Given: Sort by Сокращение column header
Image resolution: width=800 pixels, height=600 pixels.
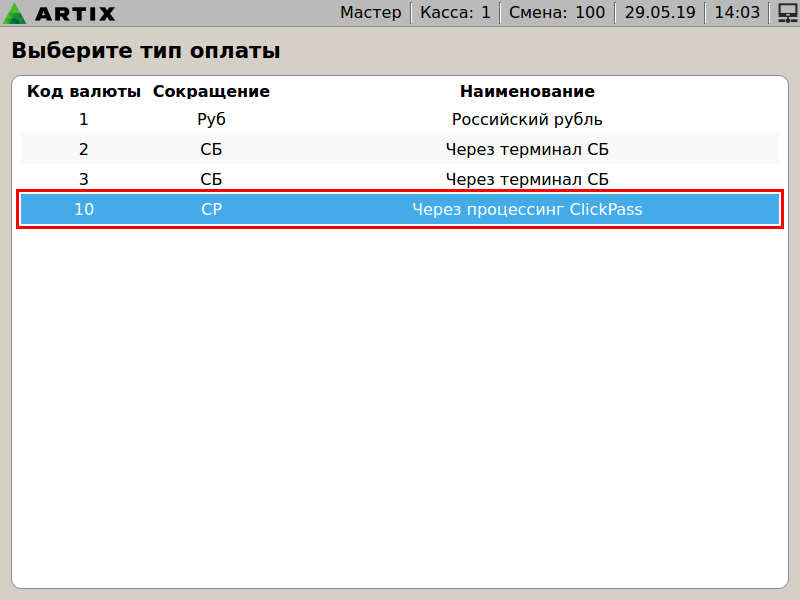Looking at the screenshot, I should [x=211, y=91].
